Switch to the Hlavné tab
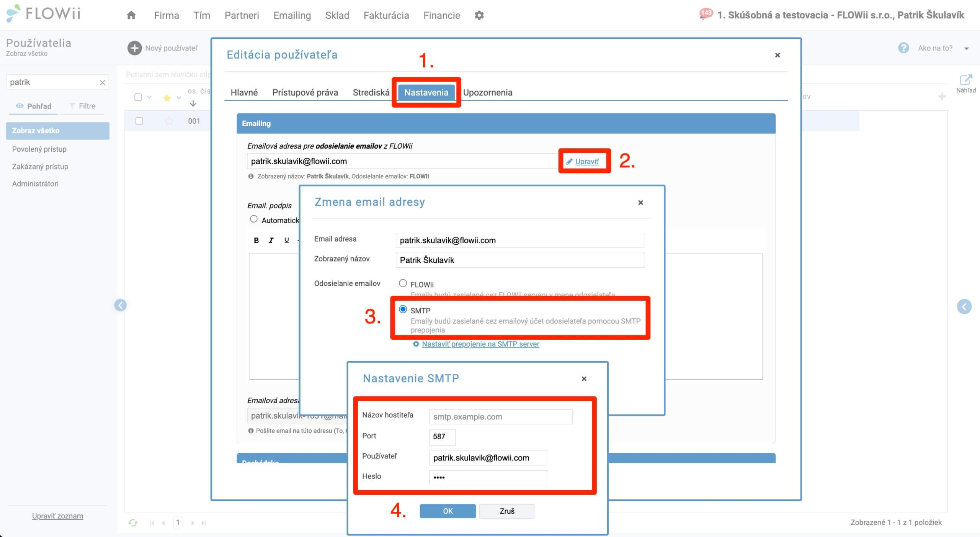This screenshot has width=980, height=537. 244,93
